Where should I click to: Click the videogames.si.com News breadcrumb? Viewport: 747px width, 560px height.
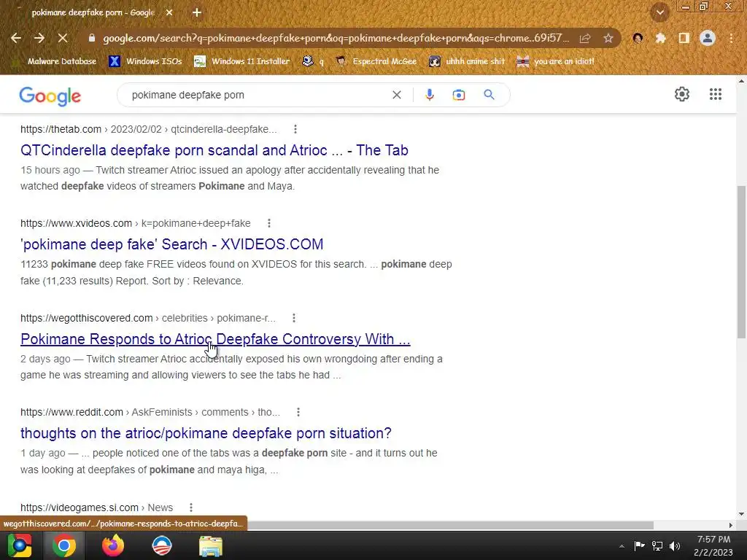point(97,507)
